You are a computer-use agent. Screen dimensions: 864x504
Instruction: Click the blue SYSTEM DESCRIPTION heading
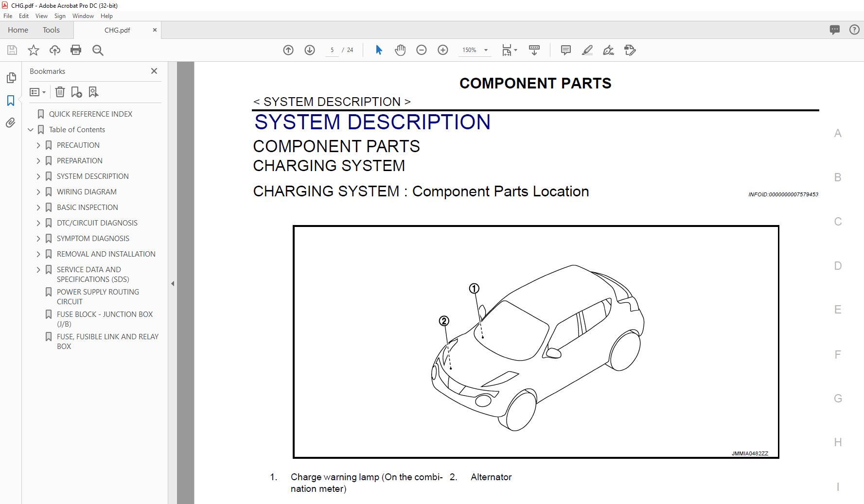[x=372, y=122]
